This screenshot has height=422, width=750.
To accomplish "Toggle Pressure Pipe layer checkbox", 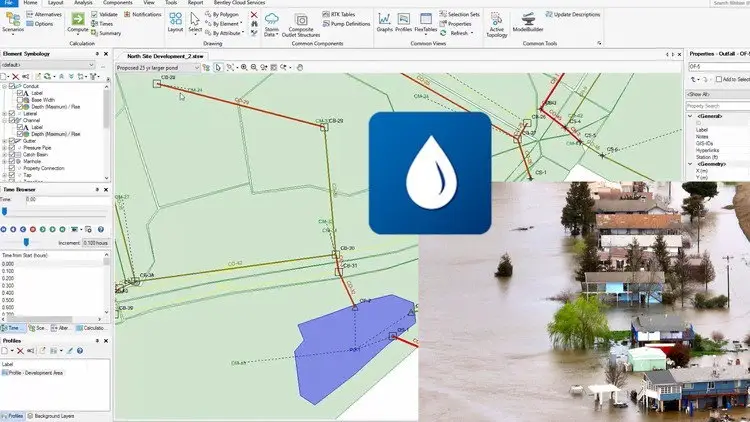I will coord(12,148).
